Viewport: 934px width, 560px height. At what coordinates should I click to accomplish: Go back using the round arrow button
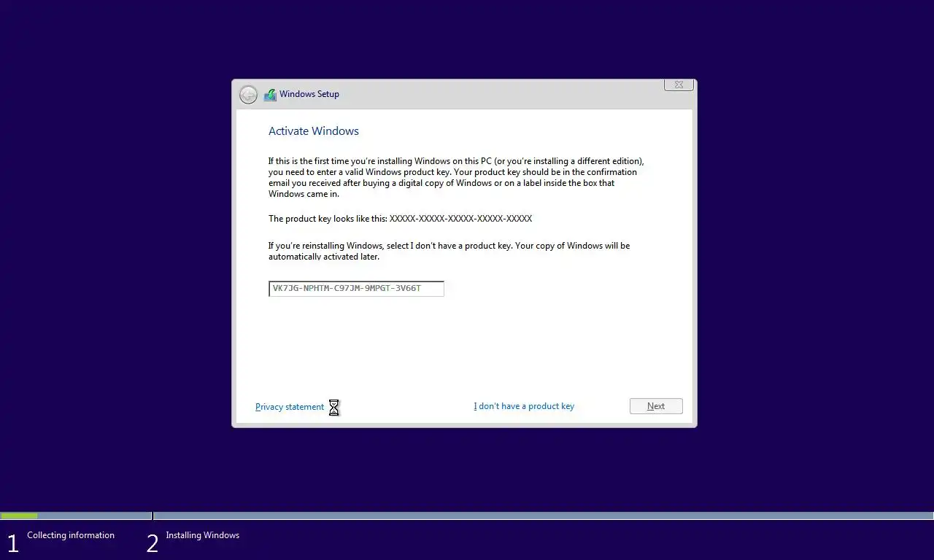pos(248,95)
